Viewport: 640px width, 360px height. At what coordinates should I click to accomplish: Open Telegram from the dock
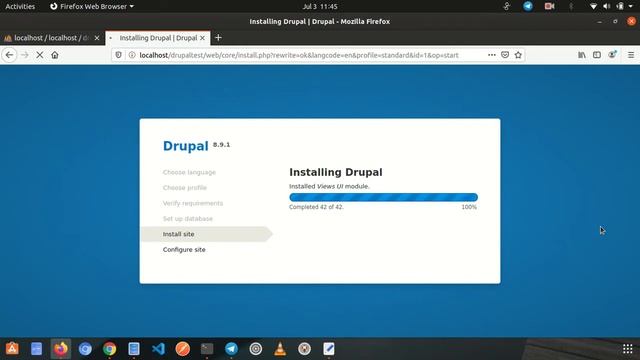[231, 349]
